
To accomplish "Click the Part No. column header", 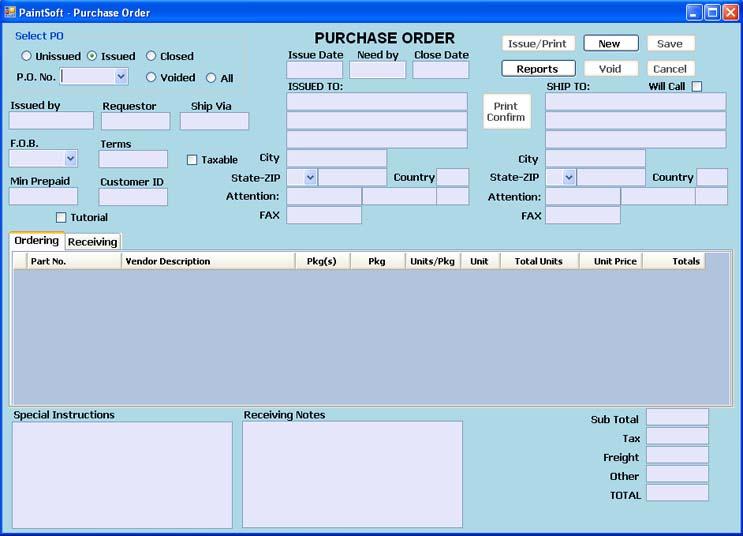I will [73, 261].
